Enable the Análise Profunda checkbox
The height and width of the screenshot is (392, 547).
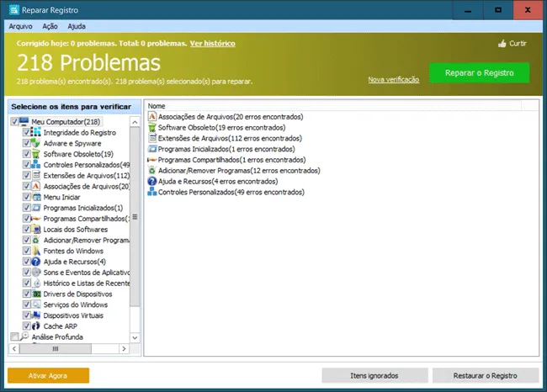(x=14, y=336)
